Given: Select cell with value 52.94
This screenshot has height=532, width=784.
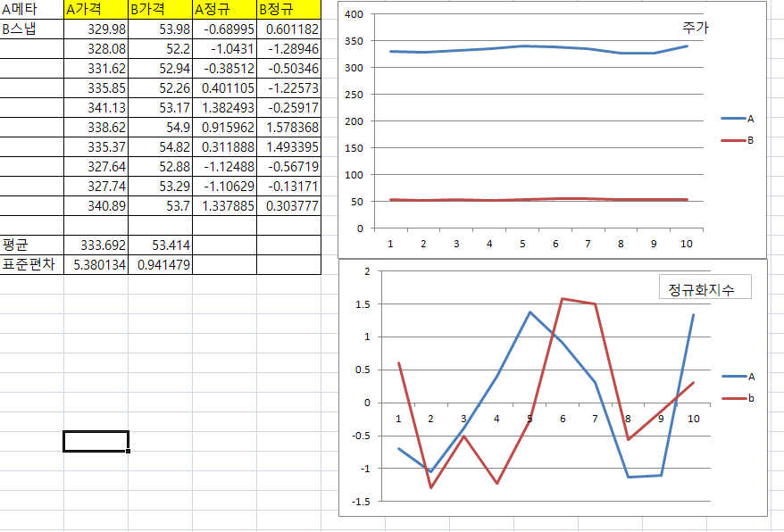Looking at the screenshot, I should coord(160,69).
